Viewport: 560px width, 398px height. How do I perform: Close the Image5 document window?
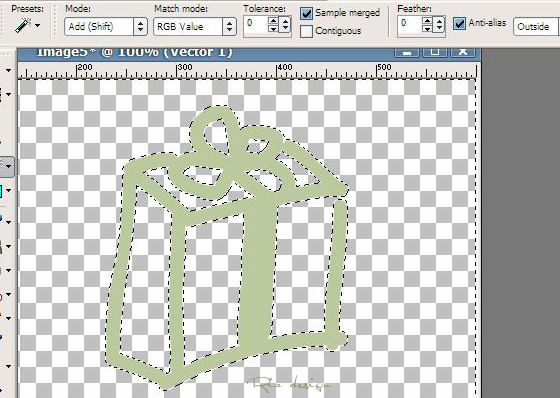coord(463,52)
